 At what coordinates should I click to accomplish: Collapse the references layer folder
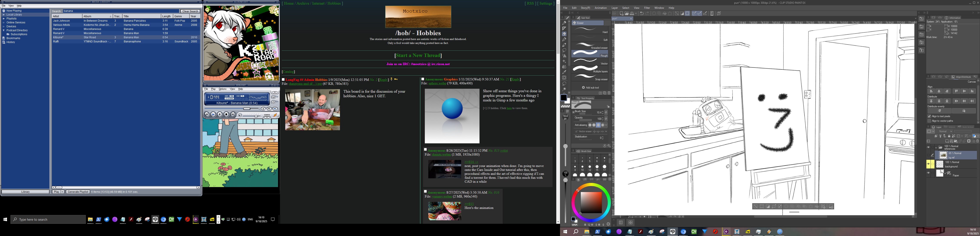936,147
